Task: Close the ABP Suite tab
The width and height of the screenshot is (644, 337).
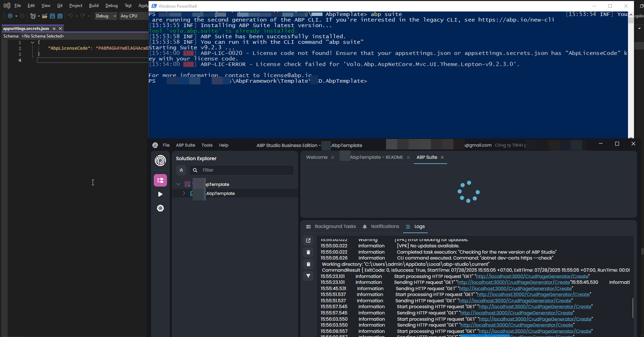Action: click(x=442, y=157)
